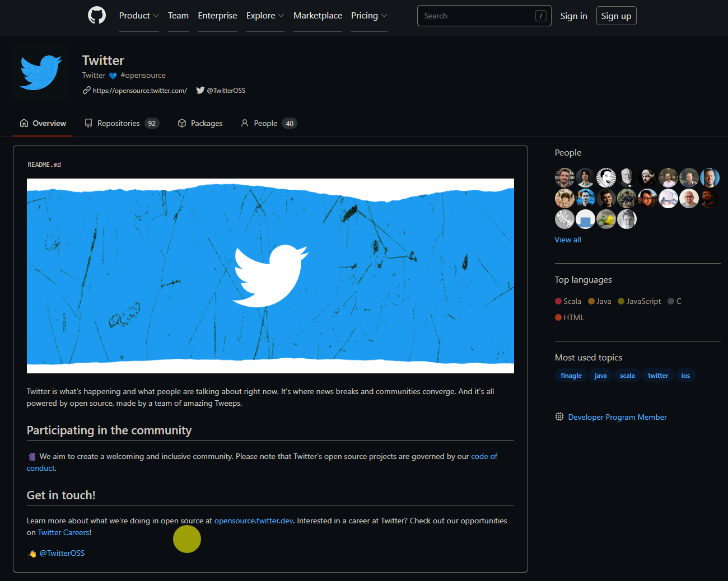Switch to the Repositories tab
Viewport: 728px width, 581px height.
[x=122, y=123]
